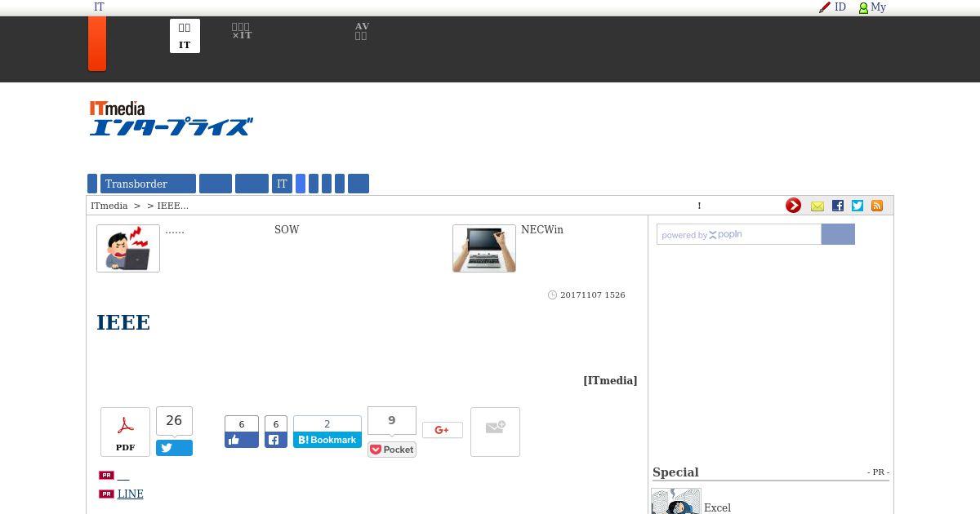Viewport: 980px width, 514px height.
Task: Click the Hatena B! Bookmark button
Action: [327, 440]
